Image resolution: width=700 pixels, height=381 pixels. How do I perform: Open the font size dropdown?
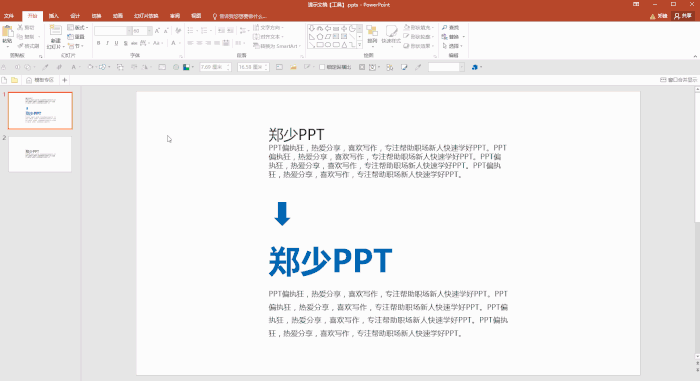tap(149, 31)
